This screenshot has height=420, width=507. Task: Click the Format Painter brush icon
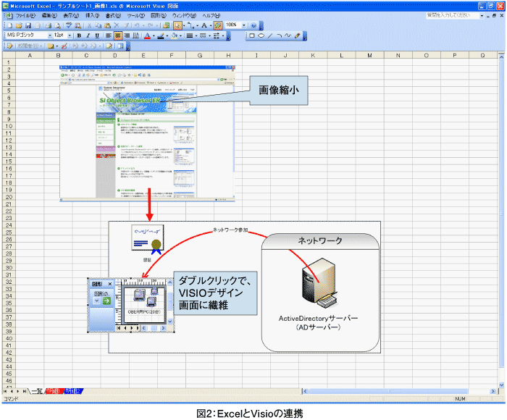(x=126, y=25)
